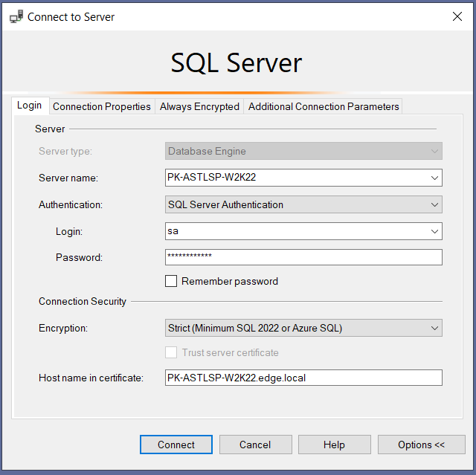Click the Trust server certificate checkbox
Screen dimensions: 476x475
[171, 352]
